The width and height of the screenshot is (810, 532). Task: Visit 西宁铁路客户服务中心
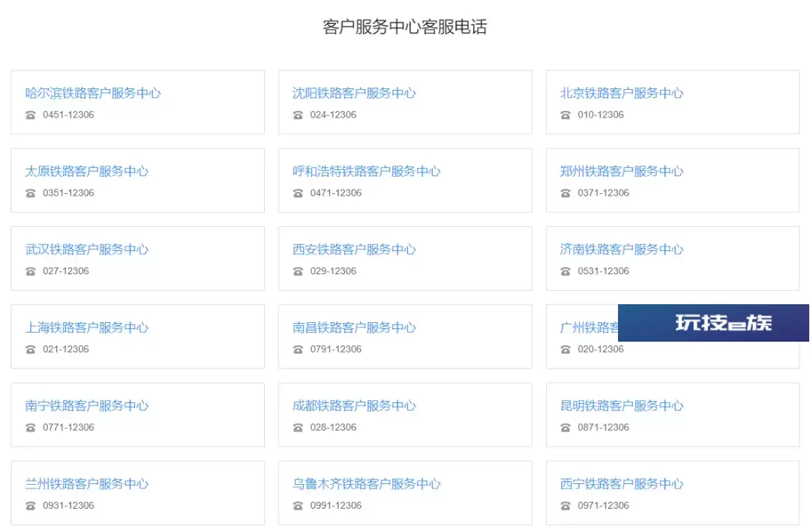tap(622, 483)
